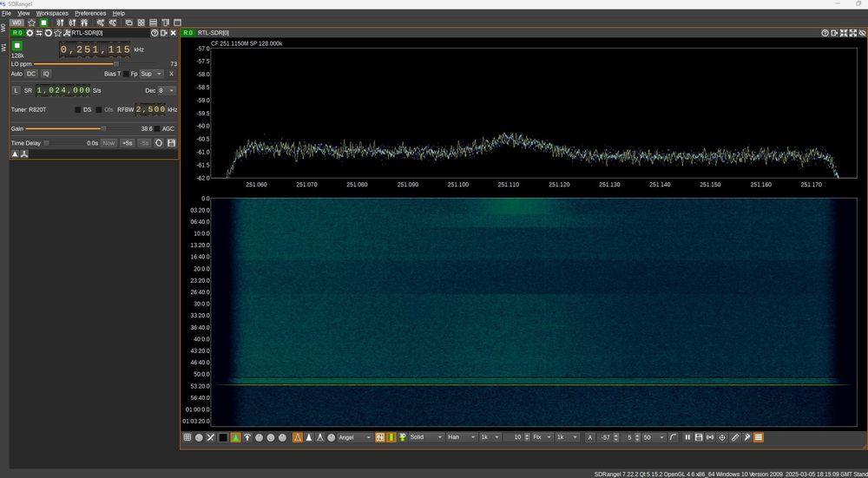The image size is (868, 478).
Task: Open the Workspaces menu
Action: click(52, 13)
